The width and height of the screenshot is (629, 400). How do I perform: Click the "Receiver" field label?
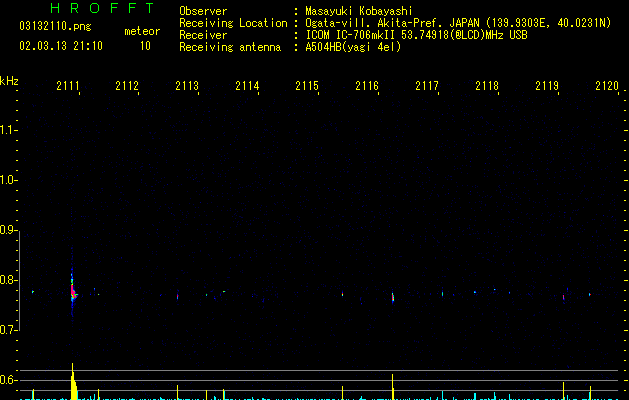[203, 35]
